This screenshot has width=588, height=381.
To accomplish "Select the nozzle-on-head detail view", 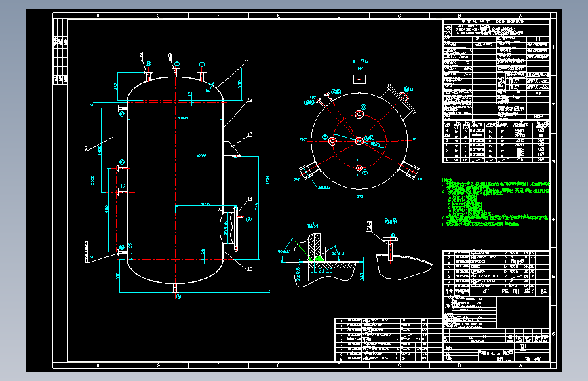I will 403,259.
